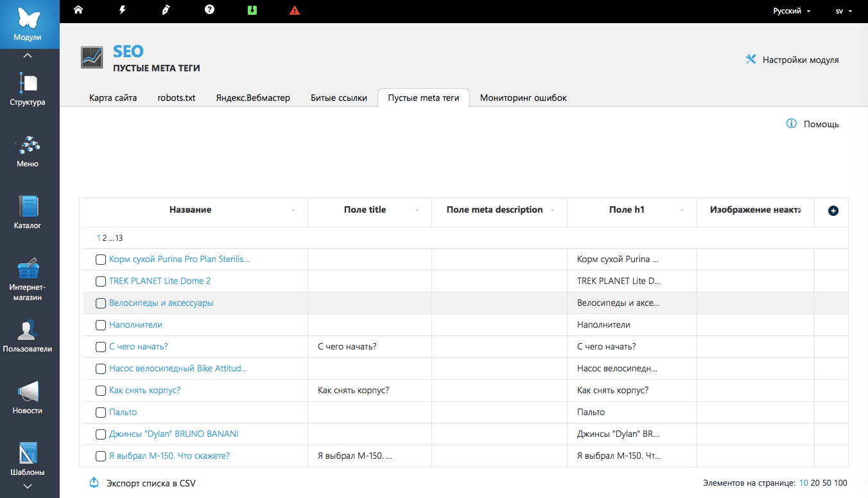The width and height of the screenshot is (868, 498).
Task: Open the Корм сухой Purina Pro Plan link
Action: (x=179, y=260)
